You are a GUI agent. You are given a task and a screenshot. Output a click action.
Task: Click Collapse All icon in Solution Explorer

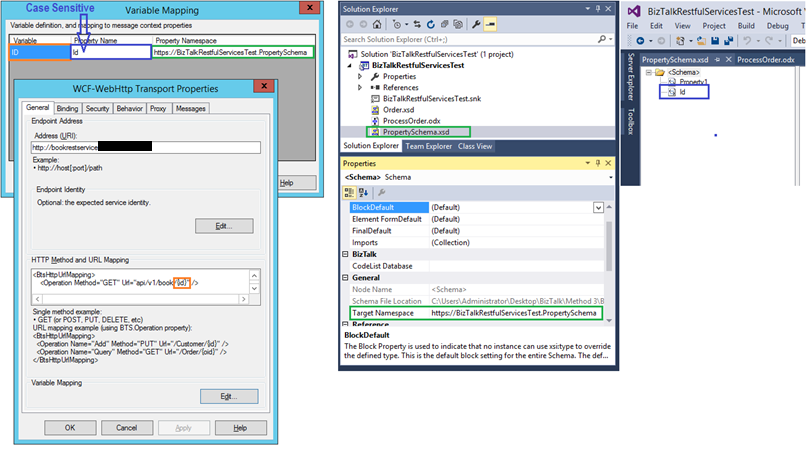pyautogui.click(x=444, y=24)
